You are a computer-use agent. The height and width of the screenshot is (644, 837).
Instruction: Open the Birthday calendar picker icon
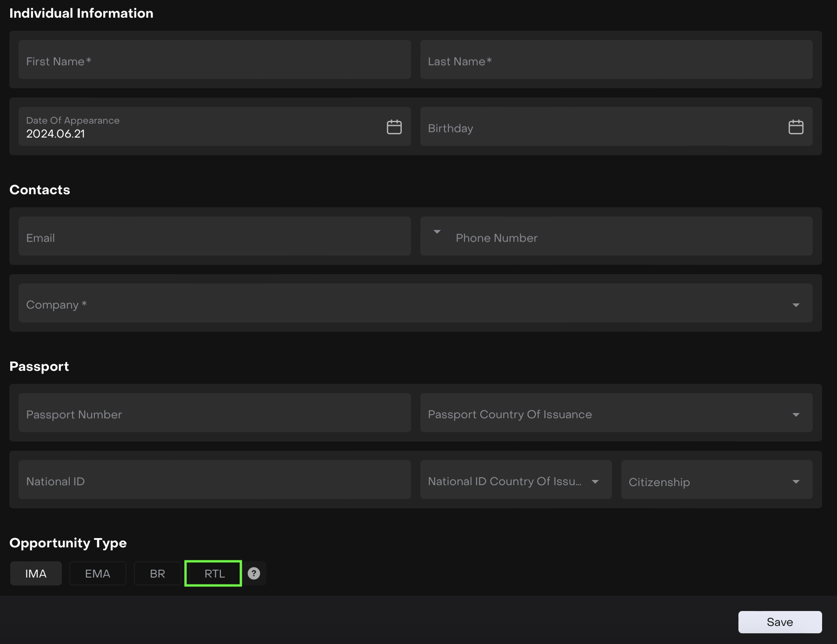tap(796, 127)
